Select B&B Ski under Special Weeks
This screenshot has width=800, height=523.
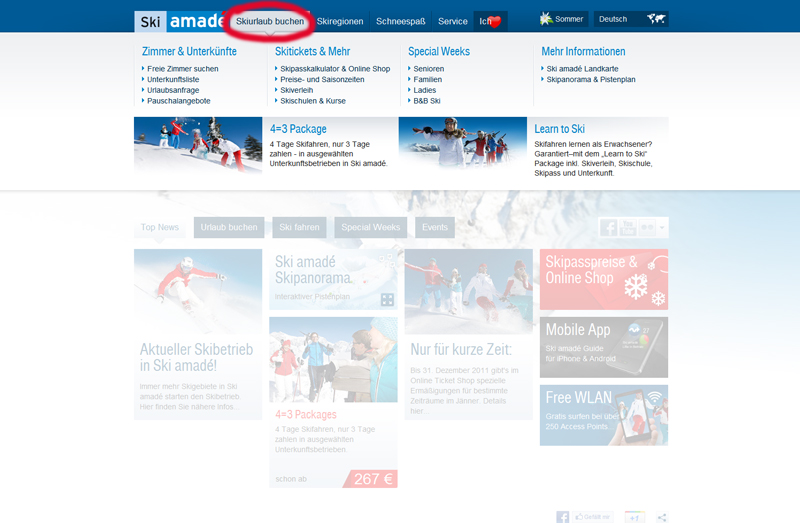tap(427, 101)
